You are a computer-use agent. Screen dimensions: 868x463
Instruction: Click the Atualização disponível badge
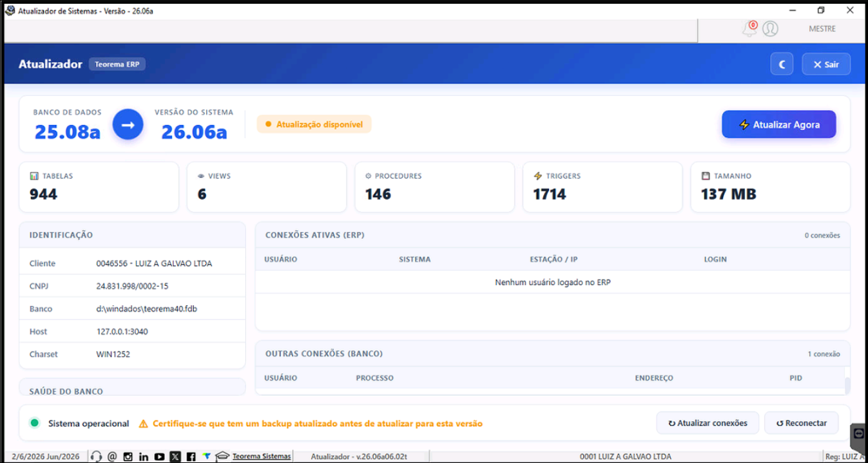pos(314,124)
